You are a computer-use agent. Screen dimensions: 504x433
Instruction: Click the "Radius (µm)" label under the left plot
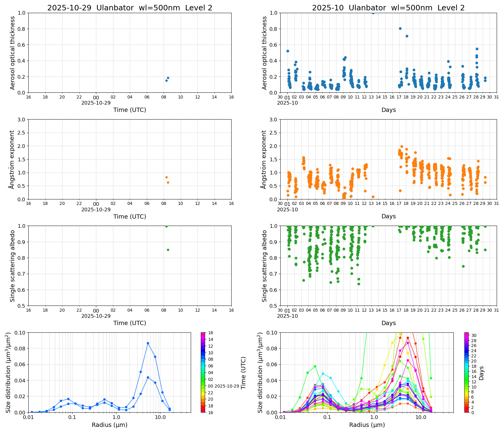pos(109,425)
